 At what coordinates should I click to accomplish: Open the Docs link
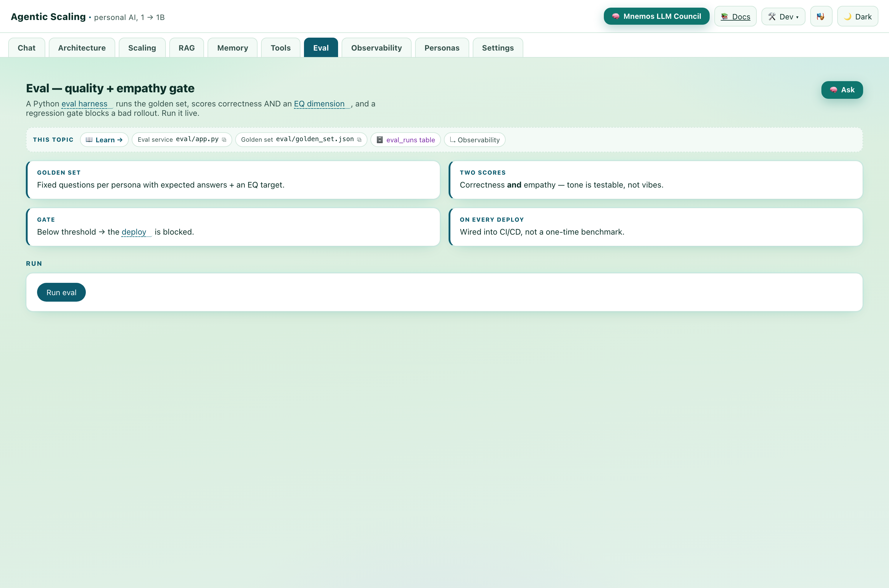[x=735, y=16]
